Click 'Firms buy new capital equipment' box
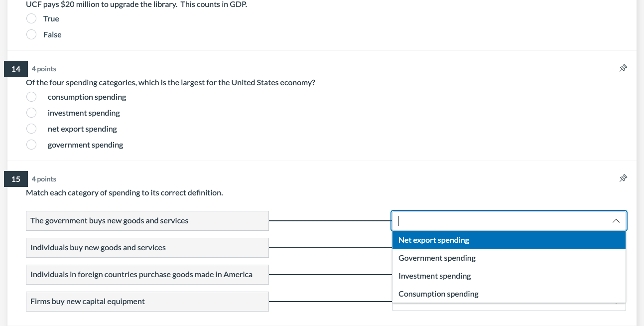Screen dimensions: 644x326 pyautogui.click(x=147, y=302)
